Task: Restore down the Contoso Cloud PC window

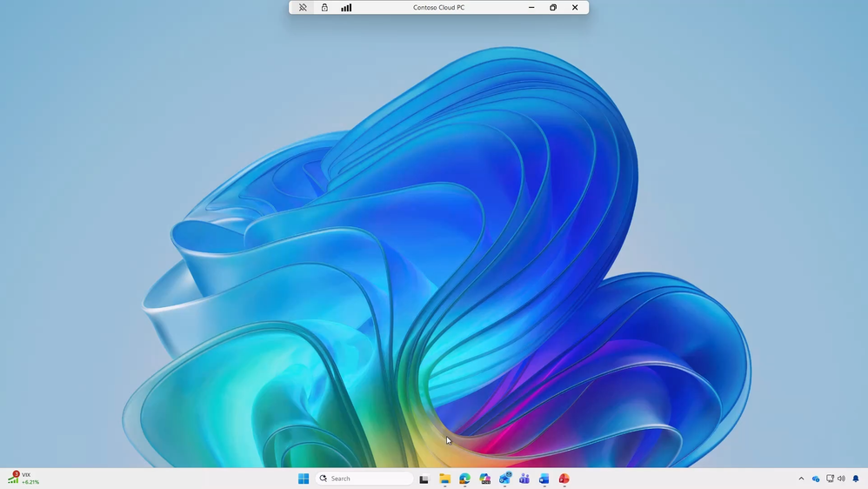Action: tap(553, 8)
